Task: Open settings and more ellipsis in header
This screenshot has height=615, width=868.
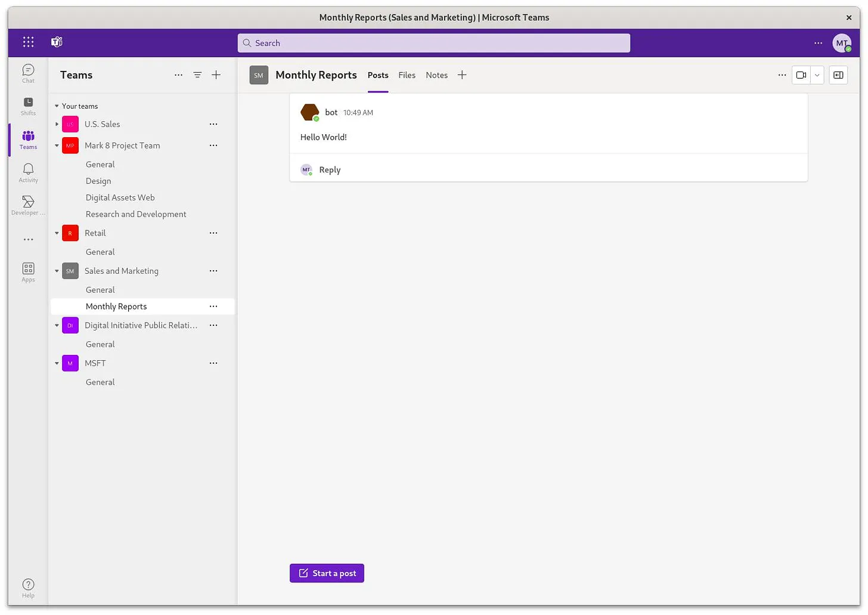Action: pyautogui.click(x=818, y=43)
